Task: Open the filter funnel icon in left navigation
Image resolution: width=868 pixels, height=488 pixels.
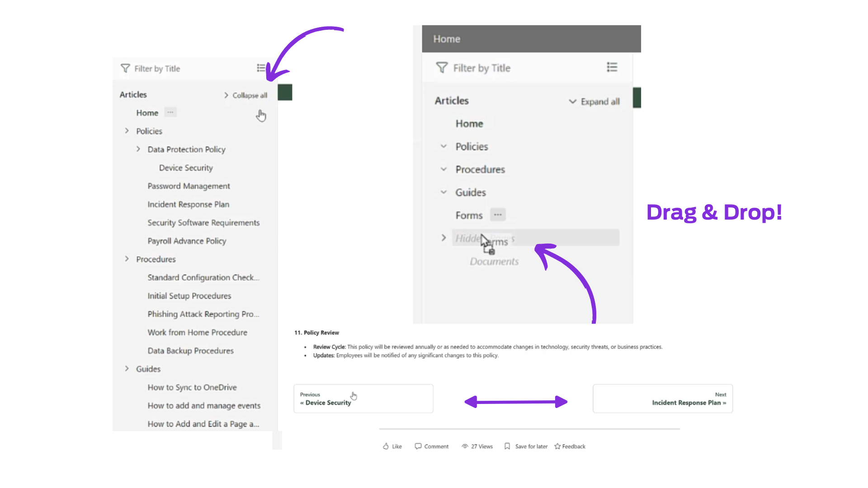Action: [125, 68]
